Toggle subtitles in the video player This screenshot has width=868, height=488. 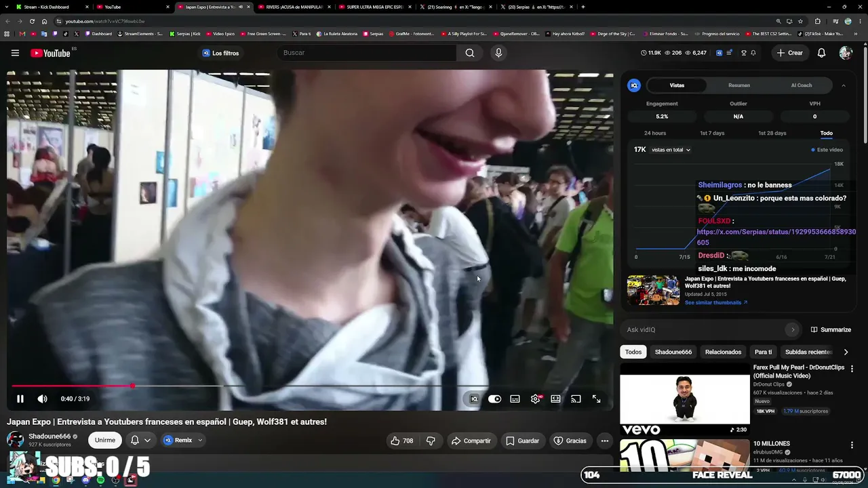515,399
